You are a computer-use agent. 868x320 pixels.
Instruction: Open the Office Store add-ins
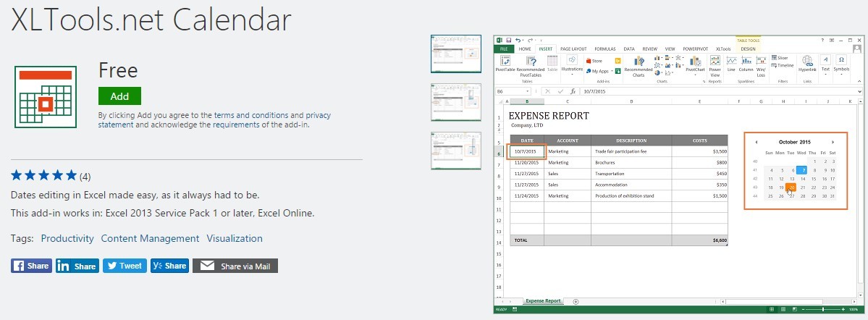(594, 61)
